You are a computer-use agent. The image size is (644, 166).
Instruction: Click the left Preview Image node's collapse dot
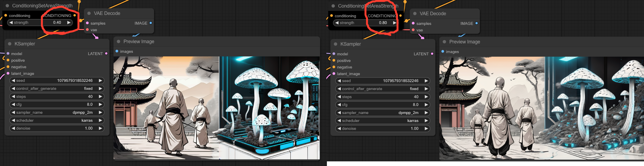click(x=118, y=42)
